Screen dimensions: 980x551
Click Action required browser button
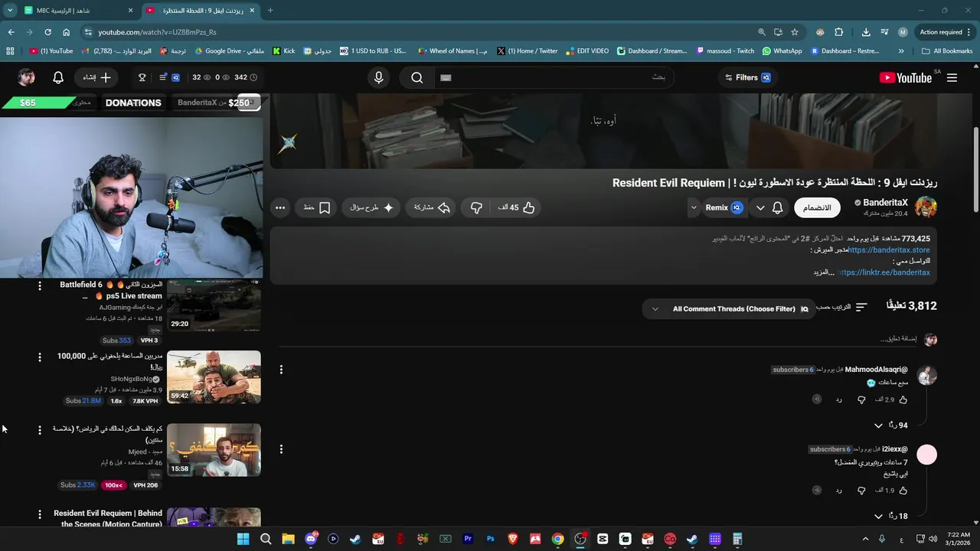[945, 32]
